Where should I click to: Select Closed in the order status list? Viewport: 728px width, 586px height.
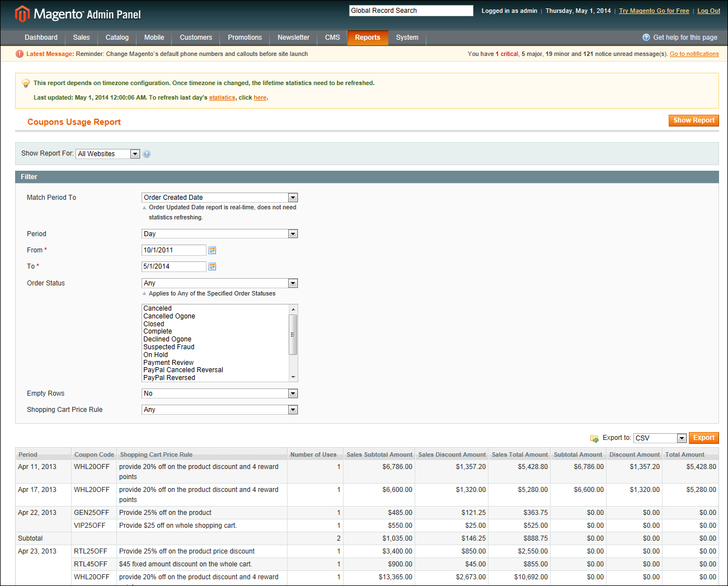(x=154, y=324)
